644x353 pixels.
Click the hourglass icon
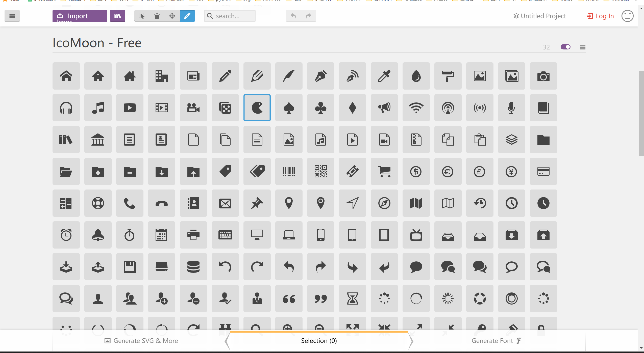[x=352, y=298]
